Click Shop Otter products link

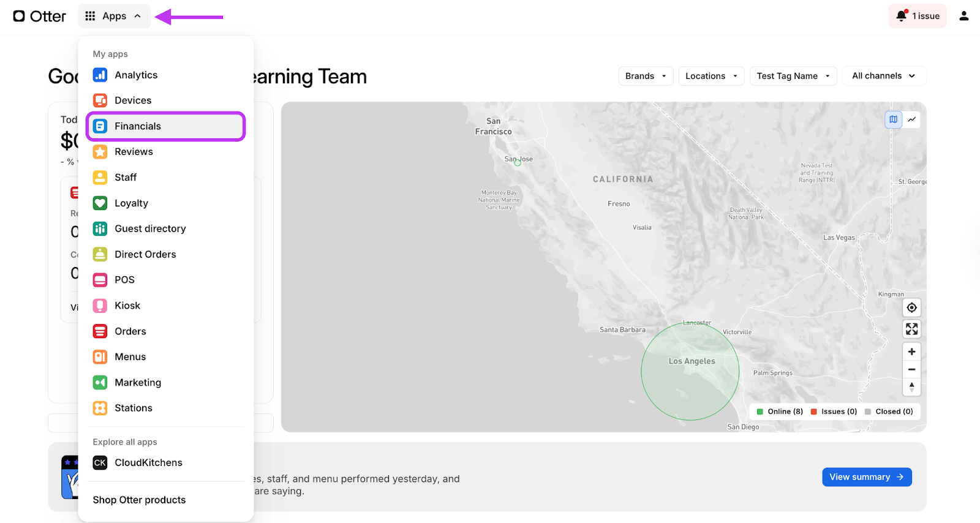pos(139,500)
